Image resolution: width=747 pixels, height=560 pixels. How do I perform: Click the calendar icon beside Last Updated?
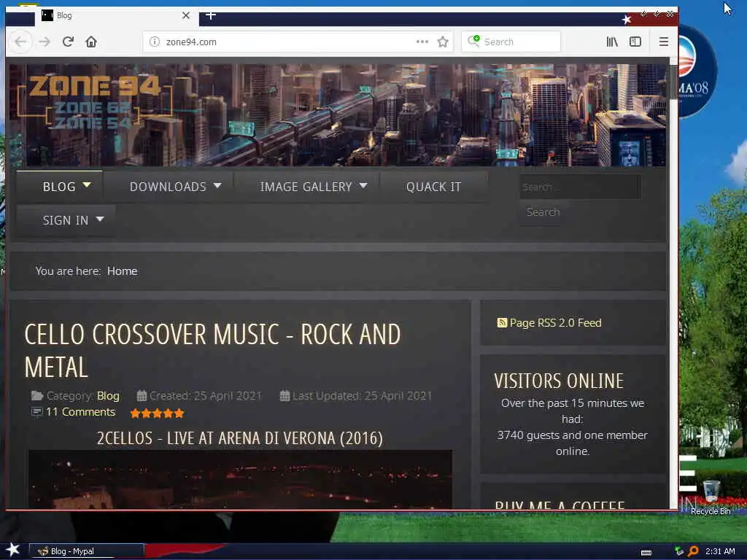(x=285, y=396)
